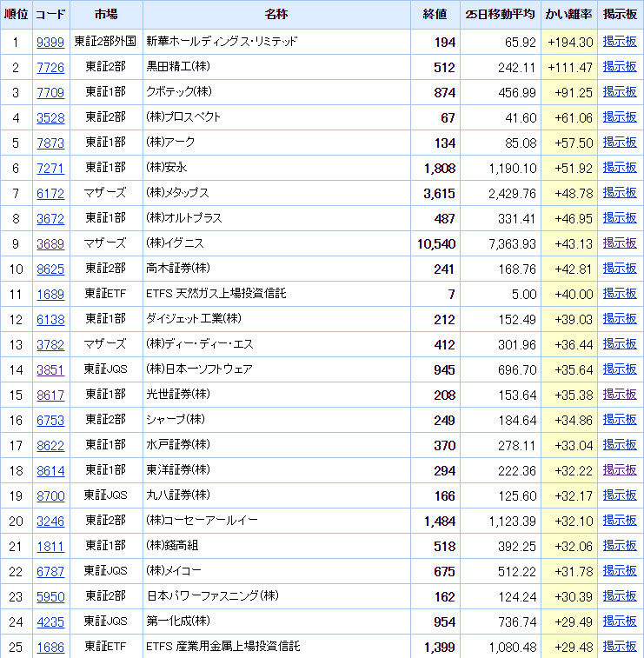Open stock code link 1686
The width and height of the screenshot is (644, 658).
(x=50, y=647)
